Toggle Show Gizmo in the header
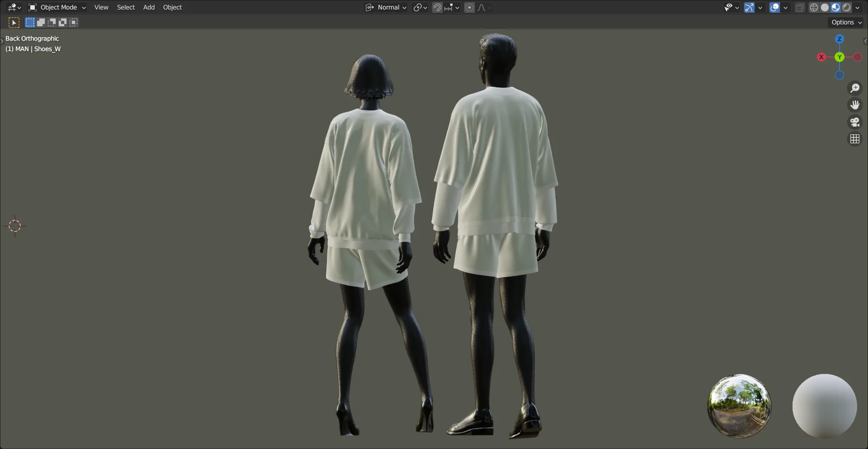Image resolution: width=868 pixels, height=449 pixels. point(749,7)
